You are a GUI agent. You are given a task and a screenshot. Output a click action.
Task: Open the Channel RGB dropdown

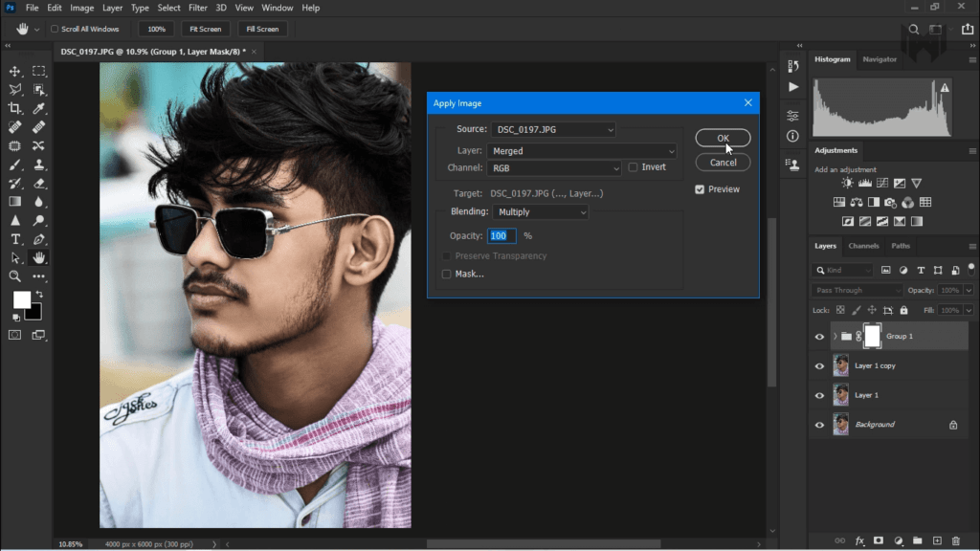[554, 168]
